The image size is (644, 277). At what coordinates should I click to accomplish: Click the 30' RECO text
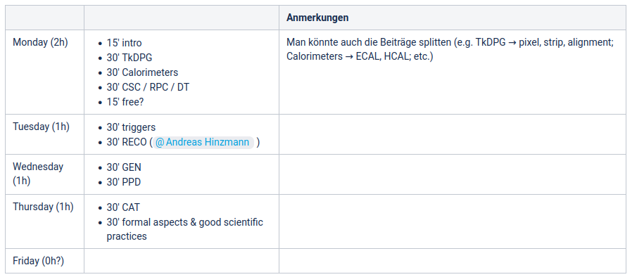point(127,143)
